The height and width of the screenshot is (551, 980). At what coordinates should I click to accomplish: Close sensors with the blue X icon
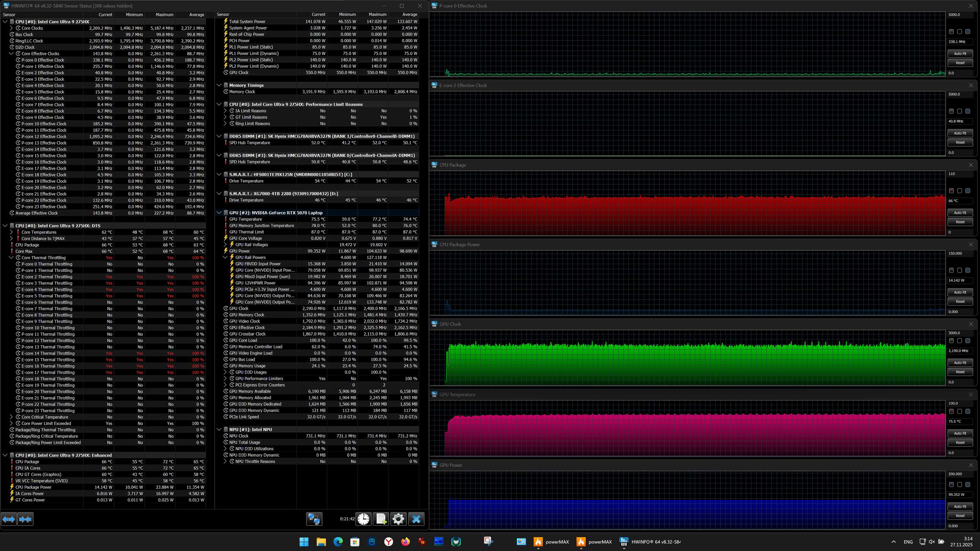click(x=416, y=519)
